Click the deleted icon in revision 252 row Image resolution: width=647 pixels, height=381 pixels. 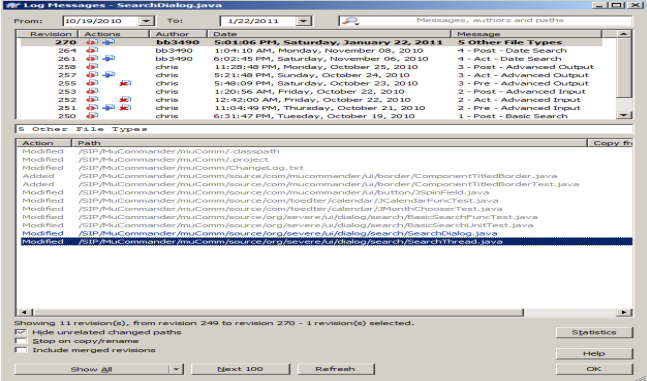(125, 100)
